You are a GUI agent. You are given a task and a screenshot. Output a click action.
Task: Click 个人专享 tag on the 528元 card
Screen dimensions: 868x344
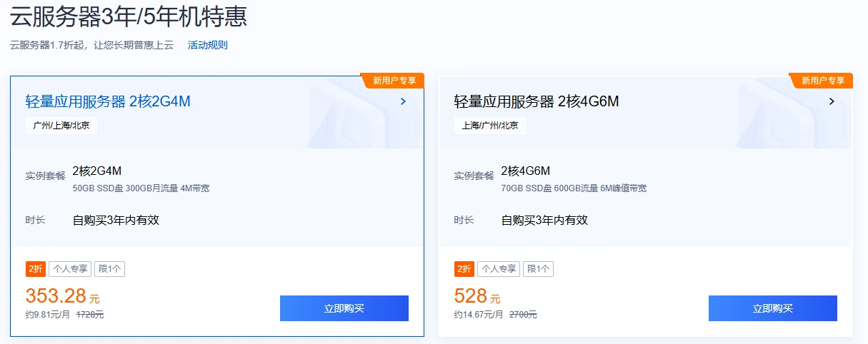click(x=499, y=269)
